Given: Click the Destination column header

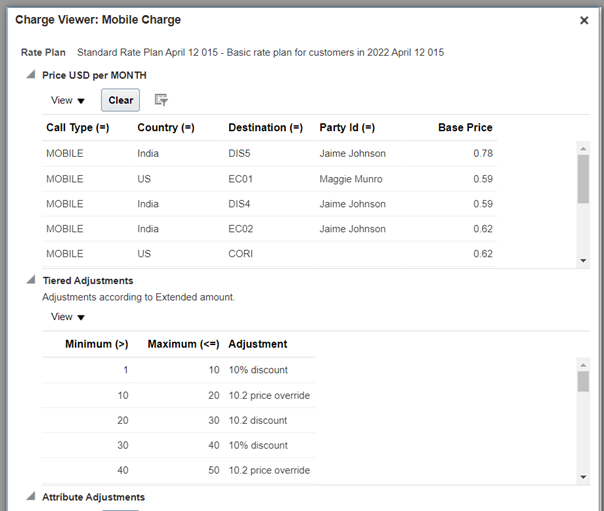Looking at the screenshot, I should coord(265,128).
